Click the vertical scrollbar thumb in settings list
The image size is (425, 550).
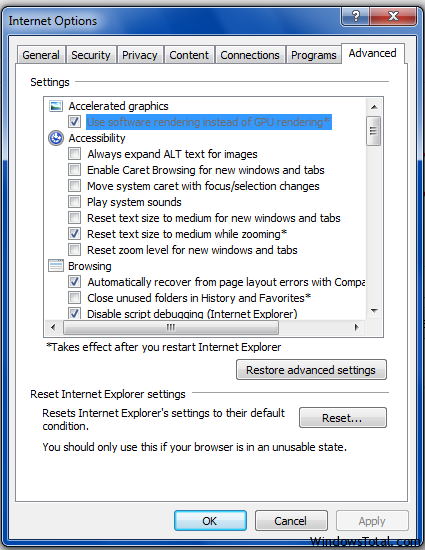(x=373, y=131)
